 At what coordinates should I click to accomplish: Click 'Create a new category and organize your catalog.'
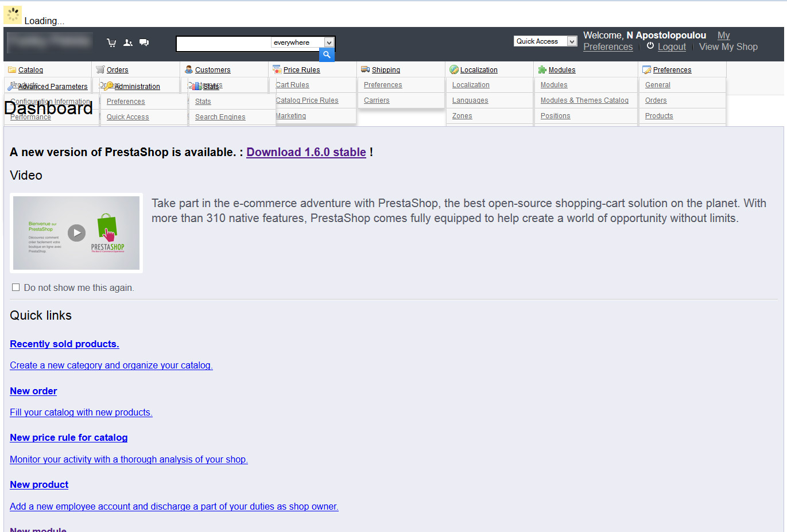[x=111, y=365]
